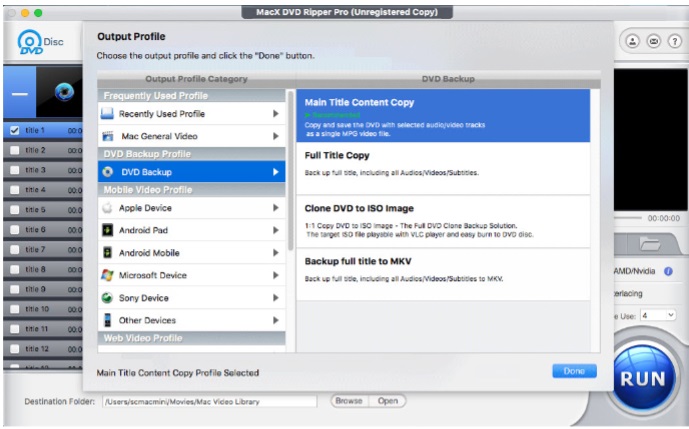
Task: Select Clone DVD to ISO Image
Action: tap(443, 222)
